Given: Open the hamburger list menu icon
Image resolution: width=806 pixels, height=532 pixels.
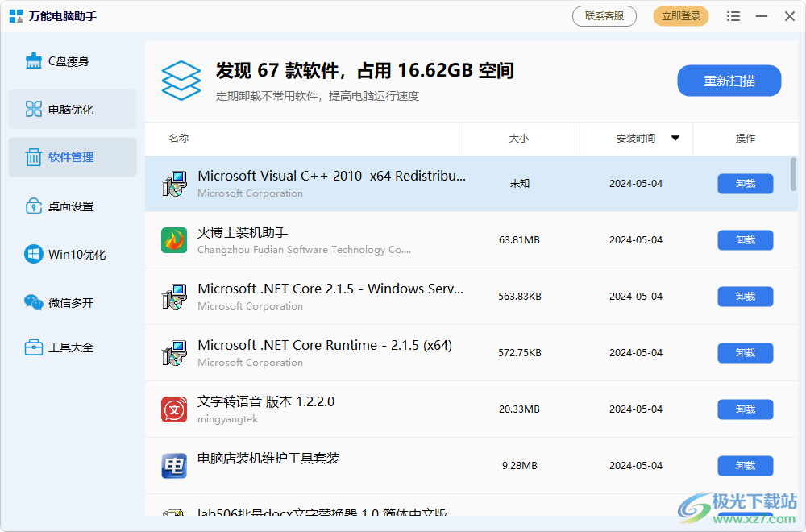Looking at the screenshot, I should pos(733,16).
